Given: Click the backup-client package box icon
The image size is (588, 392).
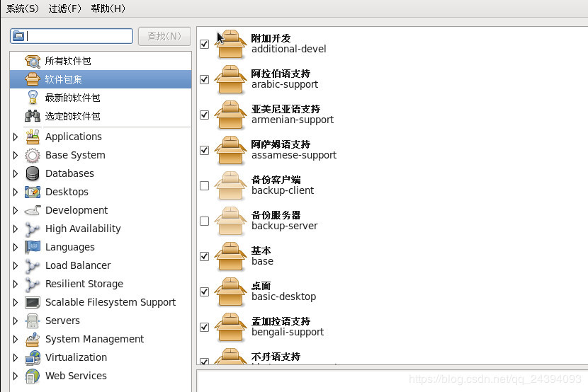Looking at the screenshot, I should (230, 185).
